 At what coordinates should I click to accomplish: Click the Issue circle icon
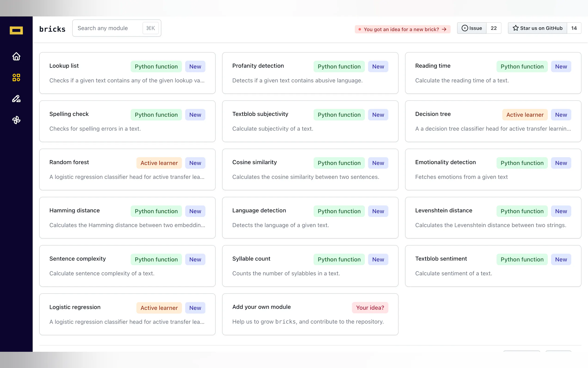(x=465, y=28)
